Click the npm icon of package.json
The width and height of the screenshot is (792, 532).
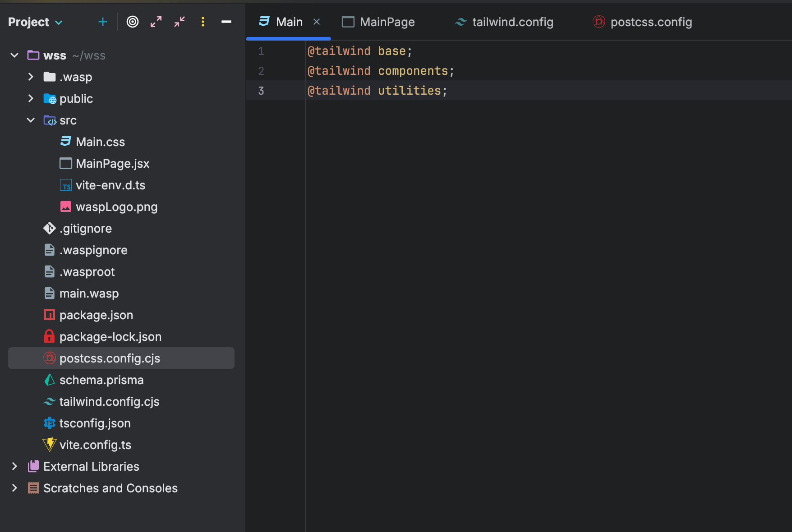[x=50, y=315]
